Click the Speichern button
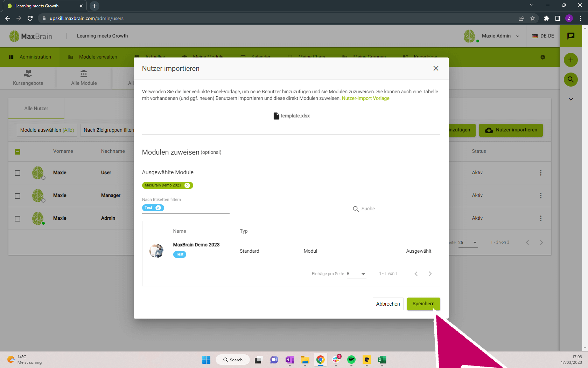The image size is (588, 368). 423,304
